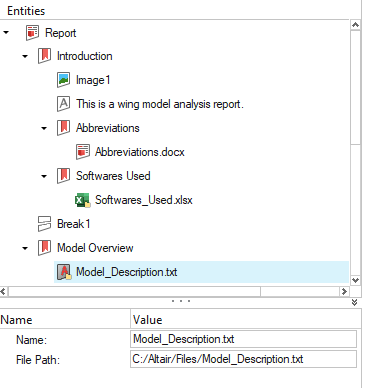Click the Introduction chapter bookmark icon
Screen dimensions: 366x388
point(44,56)
